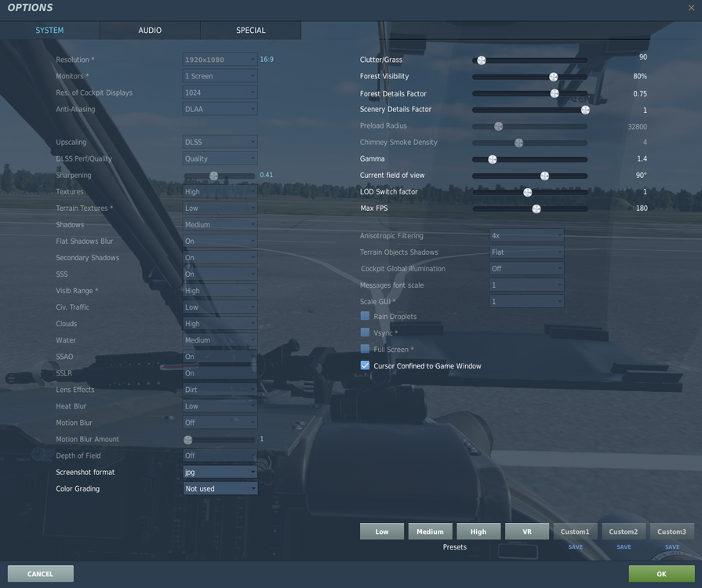
Task: Apply the High preset
Action: coord(478,532)
